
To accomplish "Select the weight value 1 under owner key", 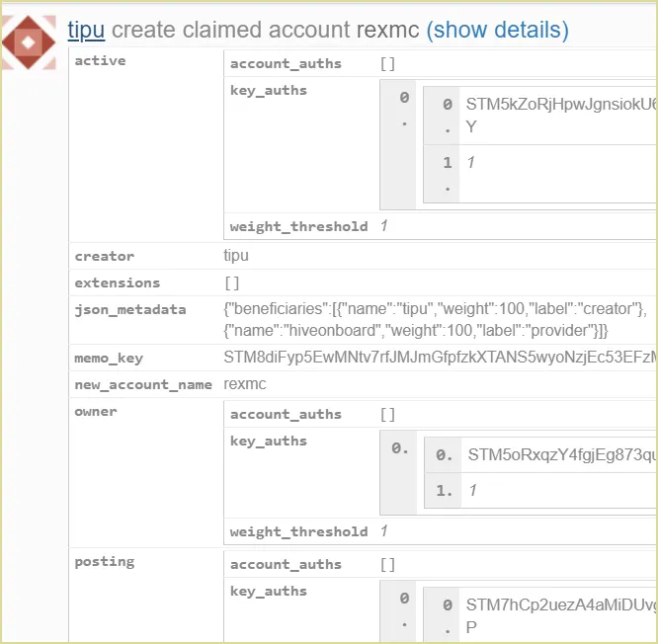I will [x=473, y=491].
